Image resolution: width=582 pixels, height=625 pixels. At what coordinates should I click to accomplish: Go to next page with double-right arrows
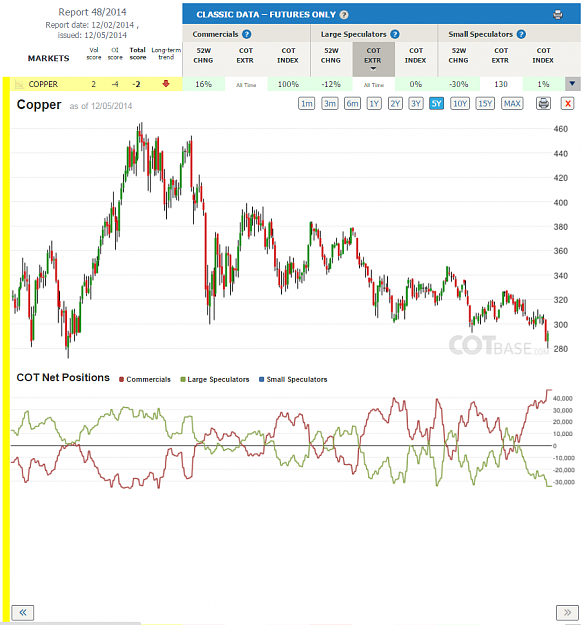tap(567, 612)
